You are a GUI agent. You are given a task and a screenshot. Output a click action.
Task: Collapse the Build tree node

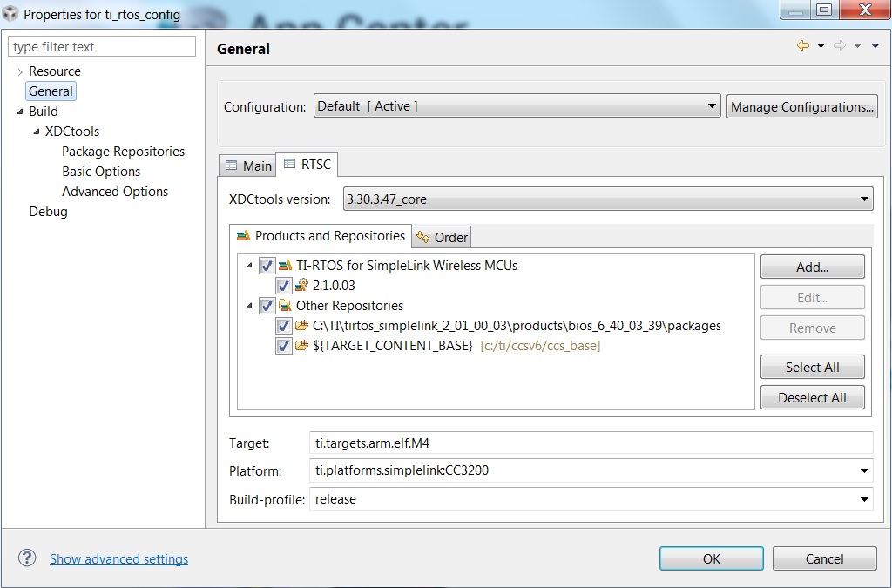click(x=20, y=112)
